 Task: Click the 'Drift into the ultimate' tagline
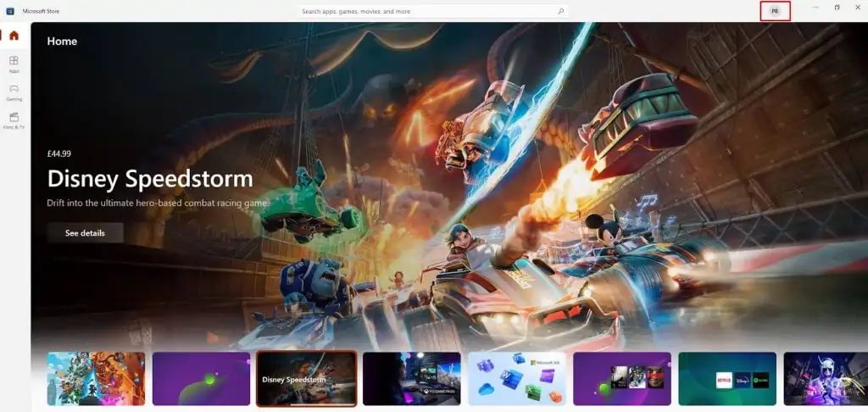(157, 203)
